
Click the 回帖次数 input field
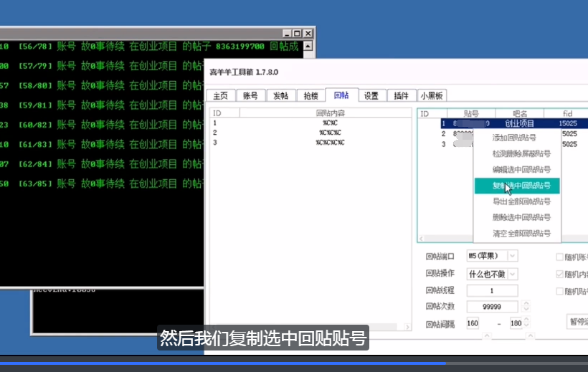pos(492,307)
